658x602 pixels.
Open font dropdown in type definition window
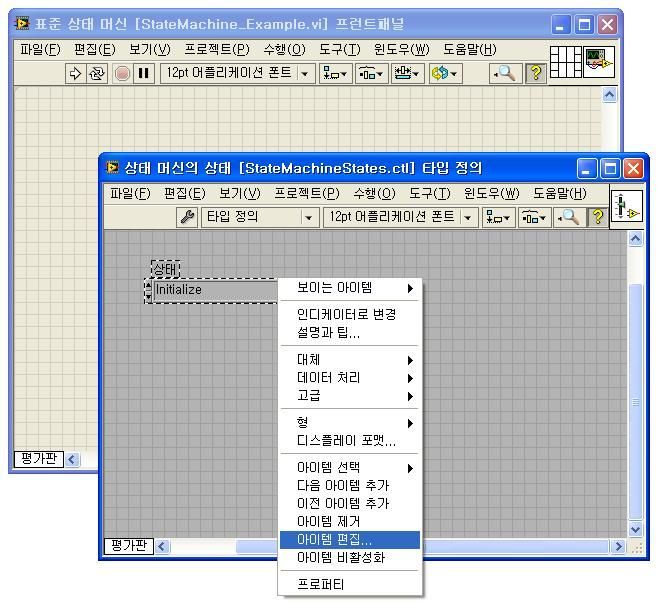[400, 217]
